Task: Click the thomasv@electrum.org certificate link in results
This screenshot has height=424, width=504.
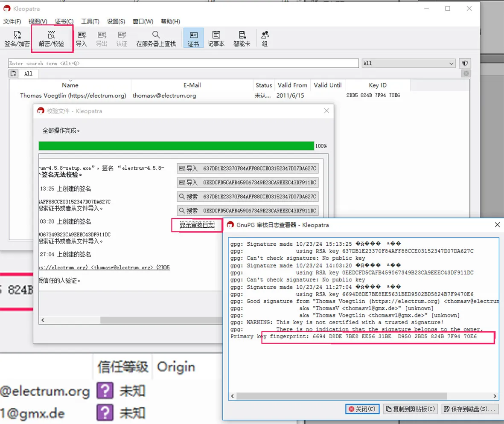Action: [104, 267]
